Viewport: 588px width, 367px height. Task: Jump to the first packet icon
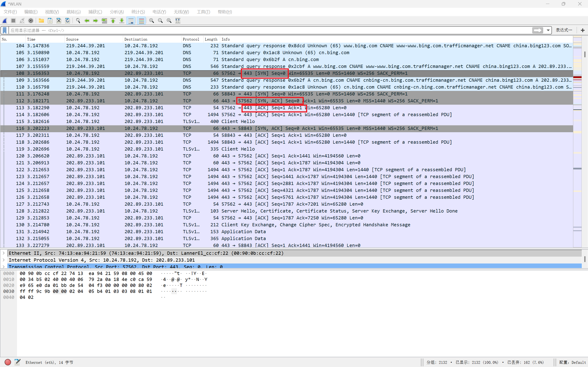[x=113, y=21]
